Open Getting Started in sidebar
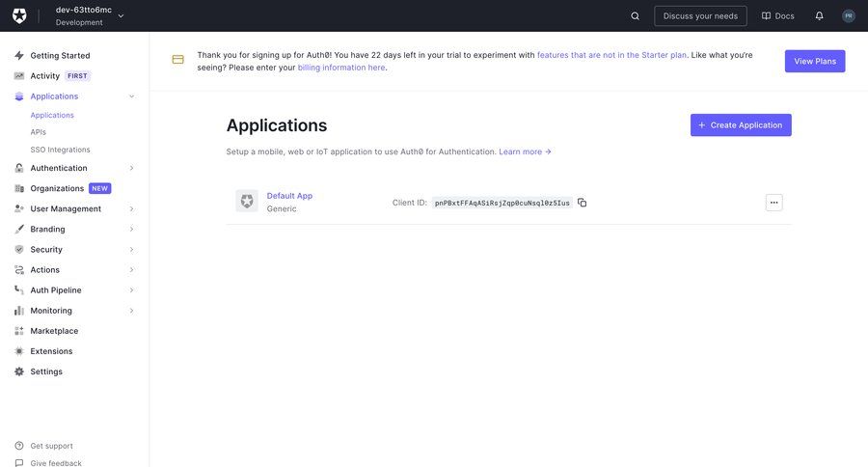The image size is (868, 467). click(x=60, y=55)
